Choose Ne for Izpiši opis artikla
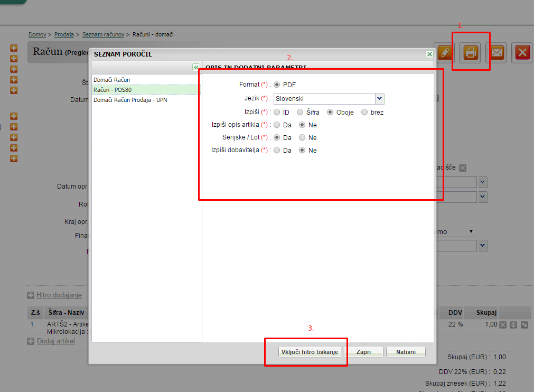 click(302, 125)
